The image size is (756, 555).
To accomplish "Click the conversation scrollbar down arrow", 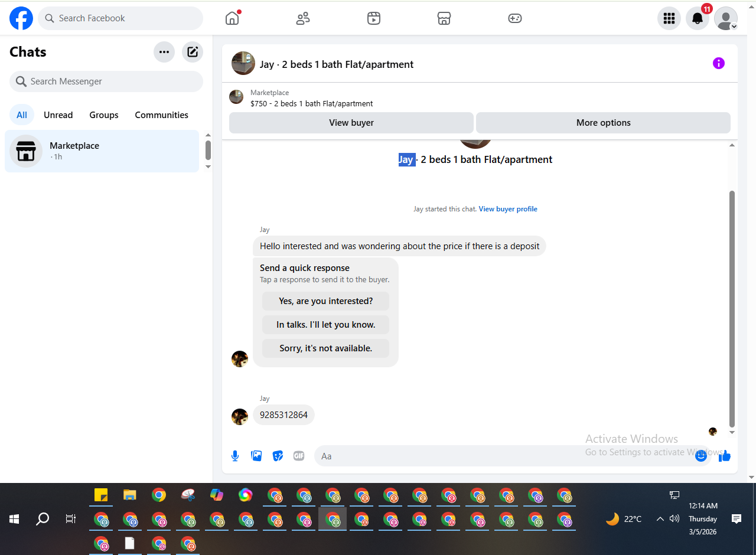I will 732,433.
